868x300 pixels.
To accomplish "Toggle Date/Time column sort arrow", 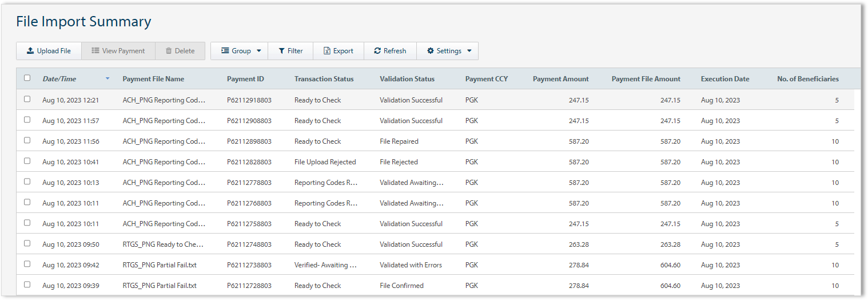I will (x=107, y=78).
